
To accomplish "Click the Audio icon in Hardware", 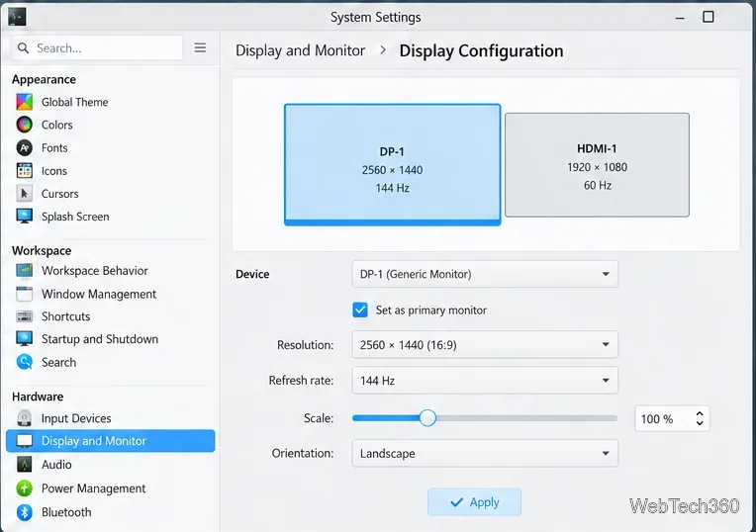I will [24, 464].
